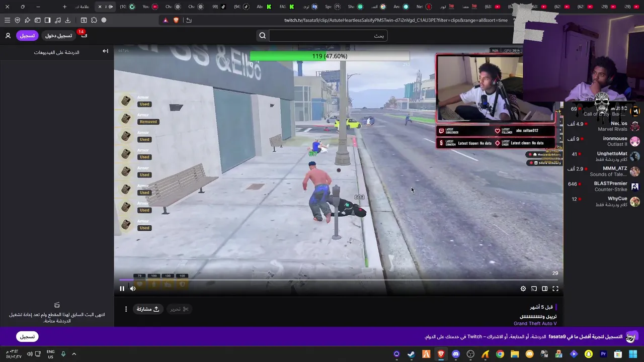This screenshot has height=362, width=644.
Task: Open video player settings gear
Action: tap(523, 289)
